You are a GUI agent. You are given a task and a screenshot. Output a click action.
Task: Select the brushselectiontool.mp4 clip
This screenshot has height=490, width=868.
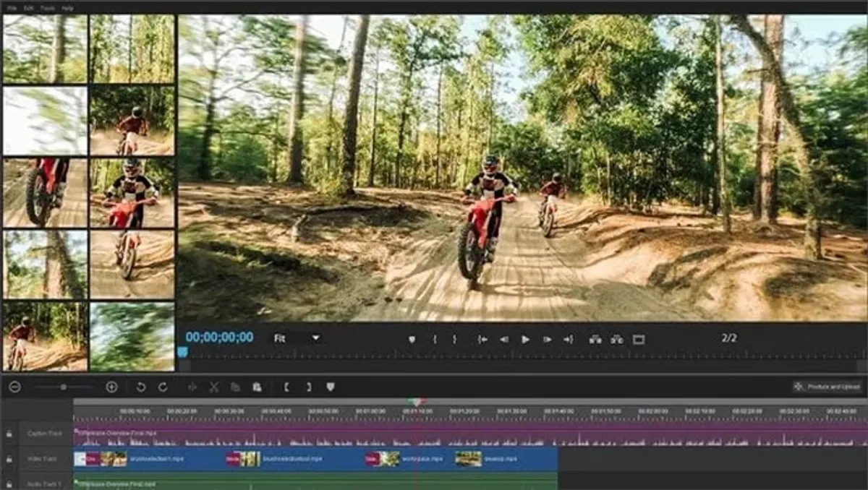pyautogui.click(x=294, y=459)
